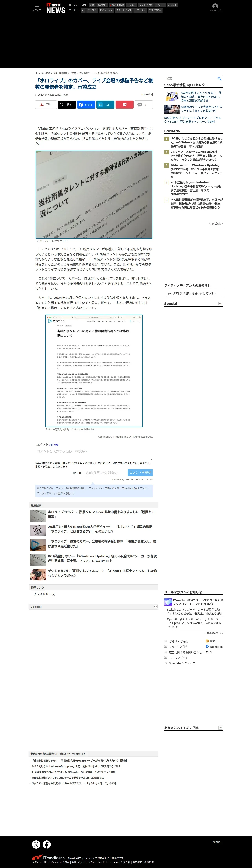Open ranking item 3 about Windows Update
The image size is (252, 868).
(196, 171)
